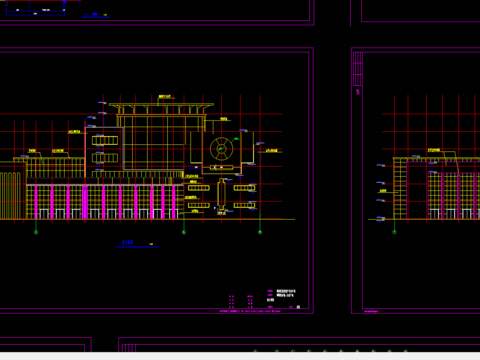This screenshot has width=480, height=360.
Task: Select the yellow annotation label on the right sheet elevation
Action: 434,150
